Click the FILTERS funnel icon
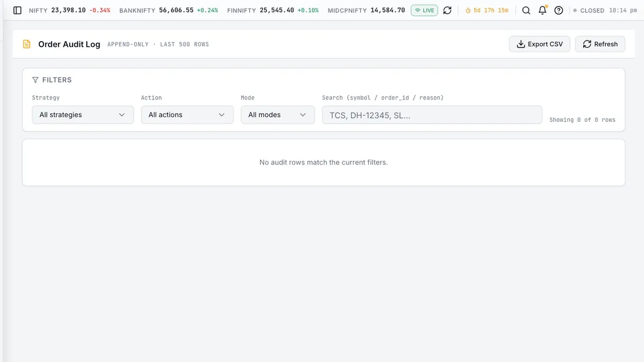The height and width of the screenshot is (362, 644). tap(35, 80)
